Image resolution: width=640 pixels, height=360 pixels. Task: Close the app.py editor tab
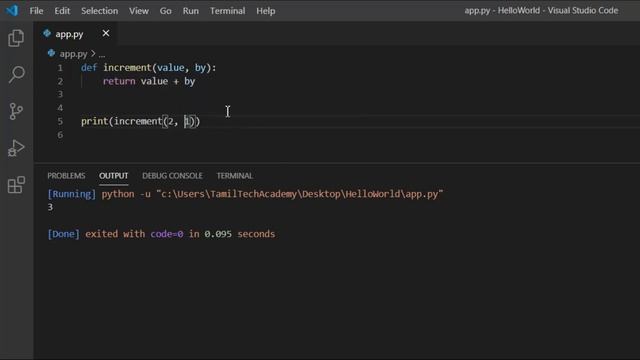(x=106, y=33)
